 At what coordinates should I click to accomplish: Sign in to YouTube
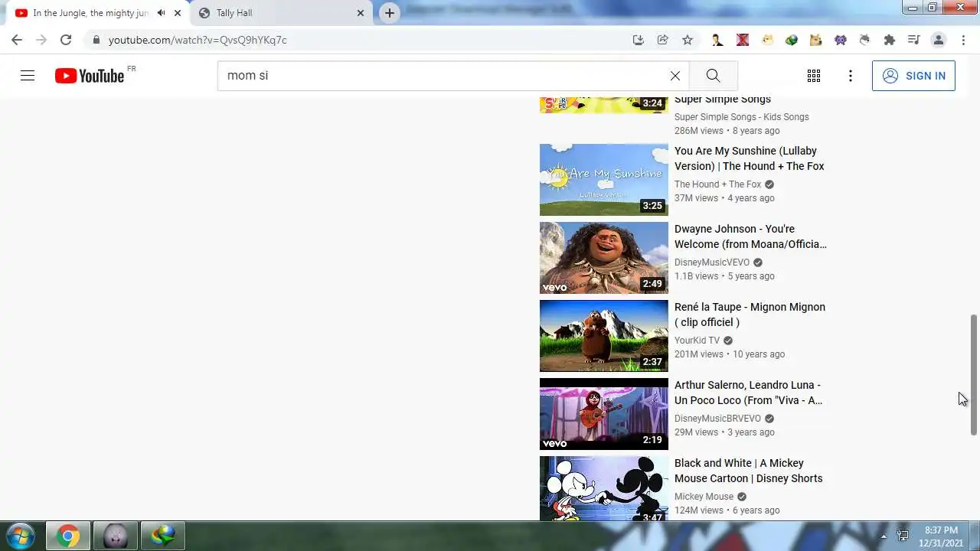point(913,76)
